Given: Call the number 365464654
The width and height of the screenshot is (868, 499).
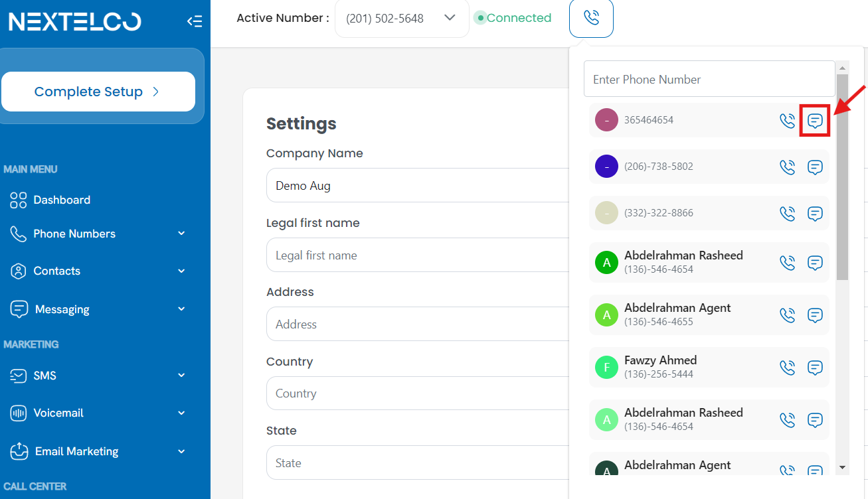Looking at the screenshot, I should [x=787, y=121].
